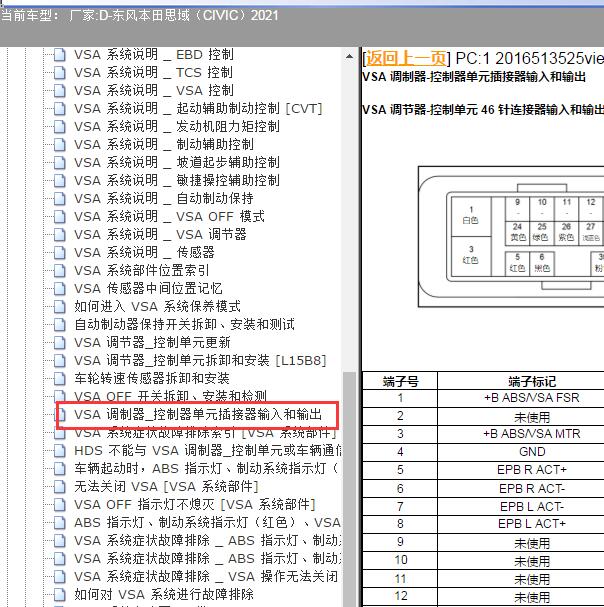Click page icon beside VSA 系统说明 _ 传感器
The width and height of the screenshot is (604, 607).
pyautogui.click(x=59, y=252)
